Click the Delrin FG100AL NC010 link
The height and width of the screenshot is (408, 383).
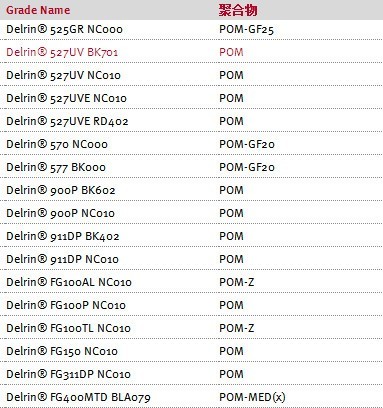click(x=69, y=282)
